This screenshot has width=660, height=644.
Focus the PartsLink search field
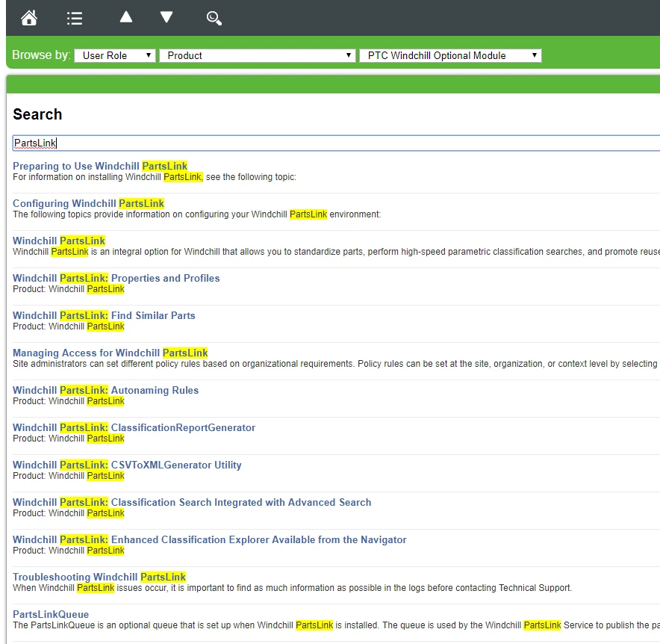pos(336,143)
